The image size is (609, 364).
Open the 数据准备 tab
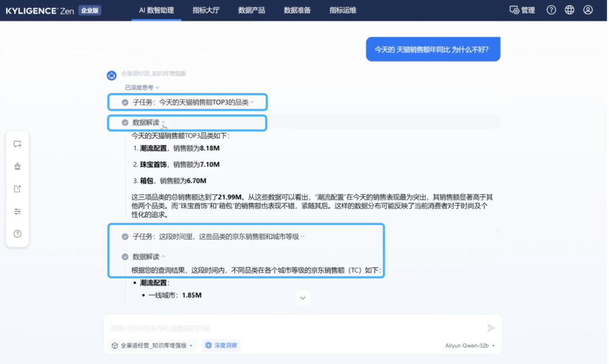click(x=297, y=11)
